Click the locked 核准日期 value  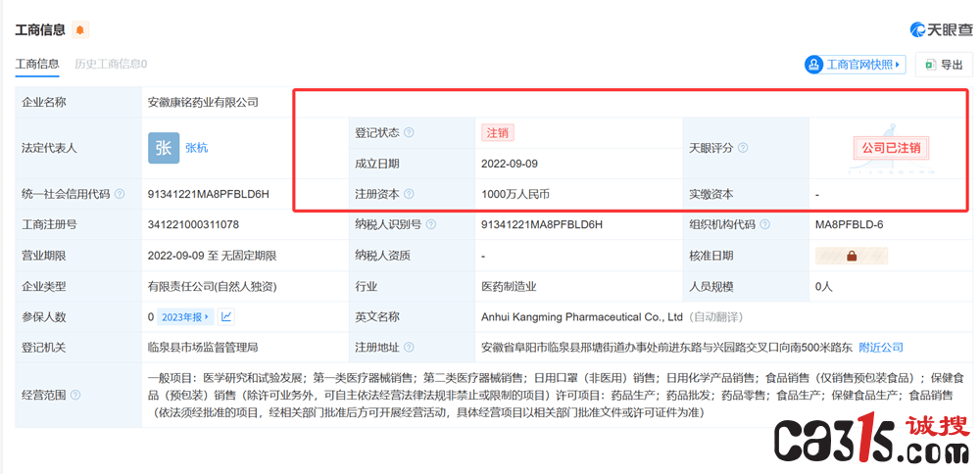[851, 256]
